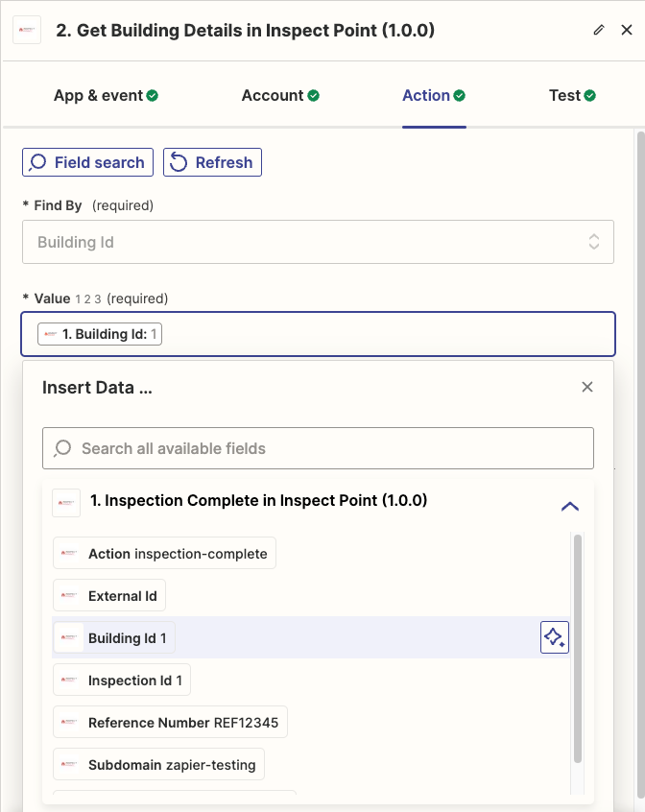Image resolution: width=645 pixels, height=812 pixels.
Task: Switch to the Test tab
Action: pos(572,95)
